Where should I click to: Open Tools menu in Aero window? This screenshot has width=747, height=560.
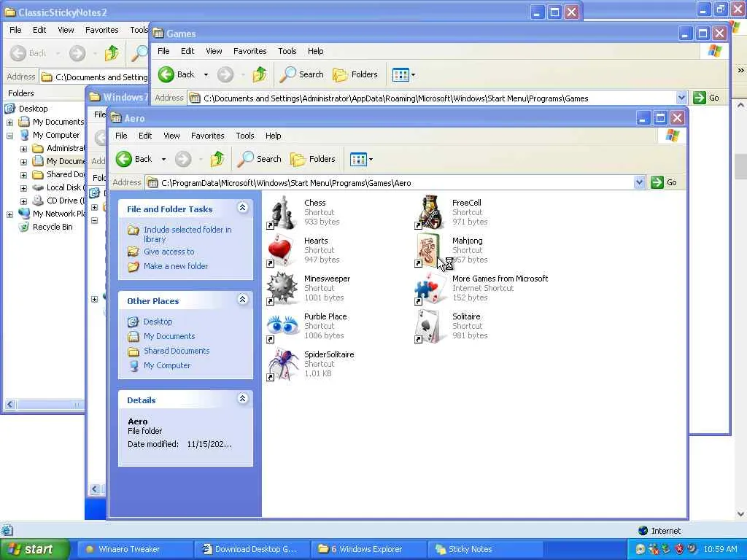point(245,136)
